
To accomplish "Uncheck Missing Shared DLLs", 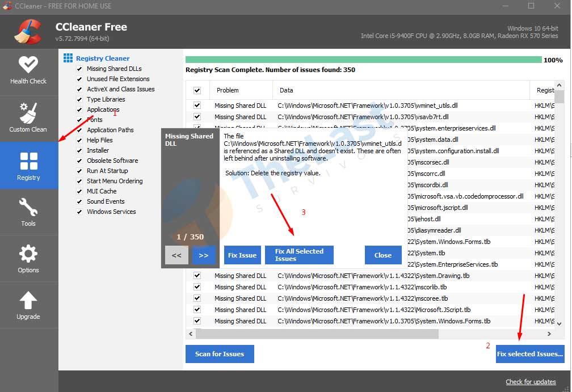I will [80, 69].
